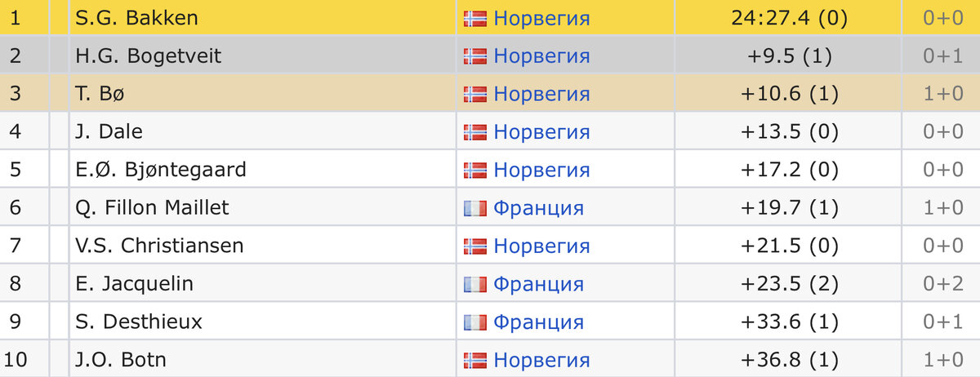Screen dimensions: 980x377
Task: Select the name E. Jacquelin
Action: [134, 284]
